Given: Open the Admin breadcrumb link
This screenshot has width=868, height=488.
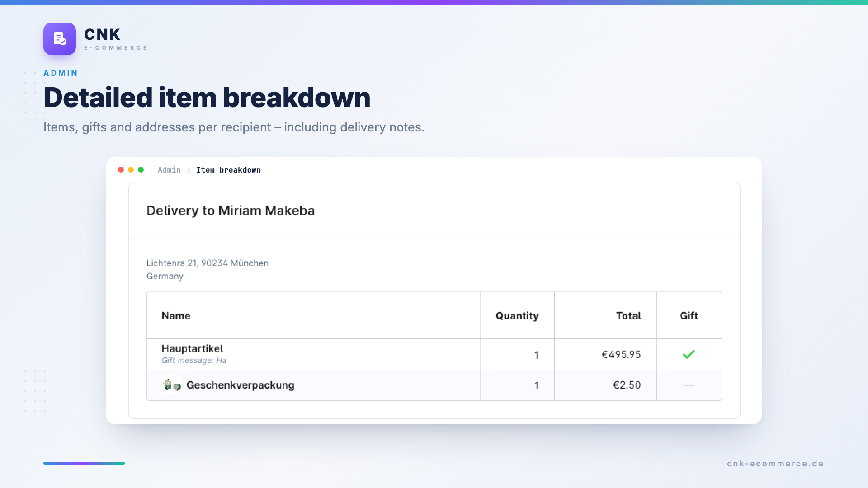Looking at the screenshot, I should point(169,170).
